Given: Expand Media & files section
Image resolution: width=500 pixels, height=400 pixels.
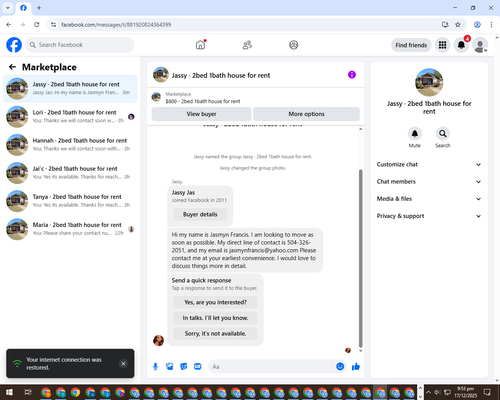Looking at the screenshot, I should tap(429, 199).
